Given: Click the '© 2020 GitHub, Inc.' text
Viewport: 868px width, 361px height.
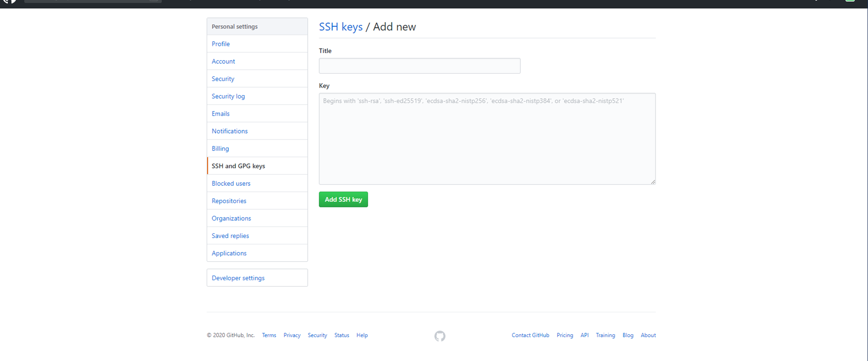Looking at the screenshot, I should click(231, 335).
